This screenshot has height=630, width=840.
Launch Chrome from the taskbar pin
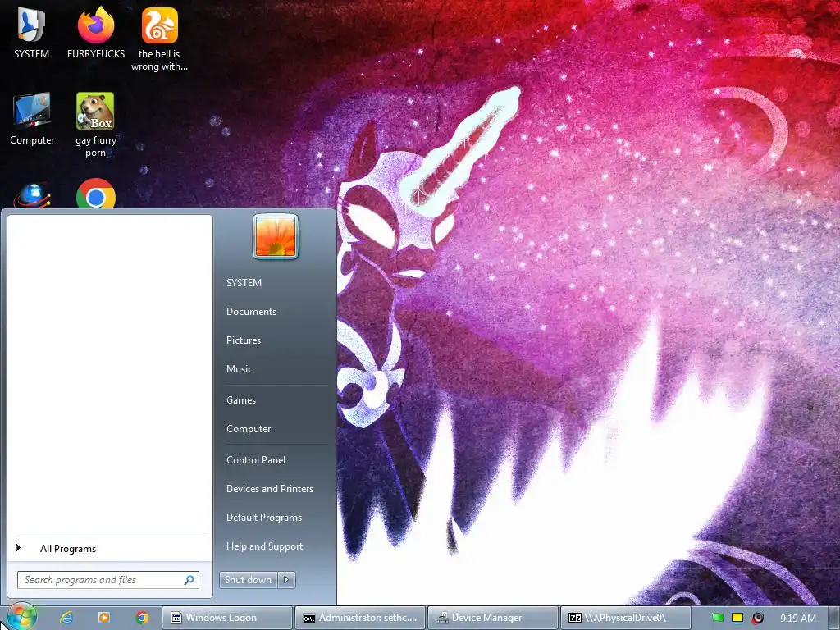tap(142, 618)
